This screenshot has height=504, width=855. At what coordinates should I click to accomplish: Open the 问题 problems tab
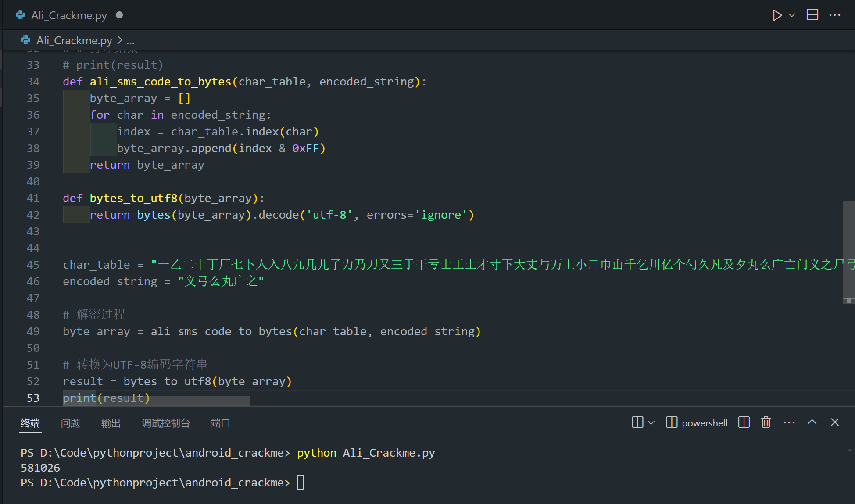[x=71, y=423]
